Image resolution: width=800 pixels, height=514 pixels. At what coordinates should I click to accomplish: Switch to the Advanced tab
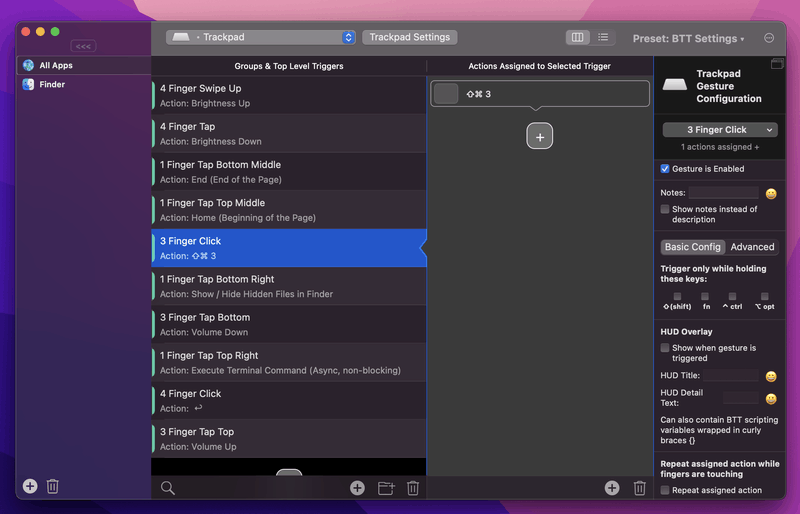click(752, 247)
